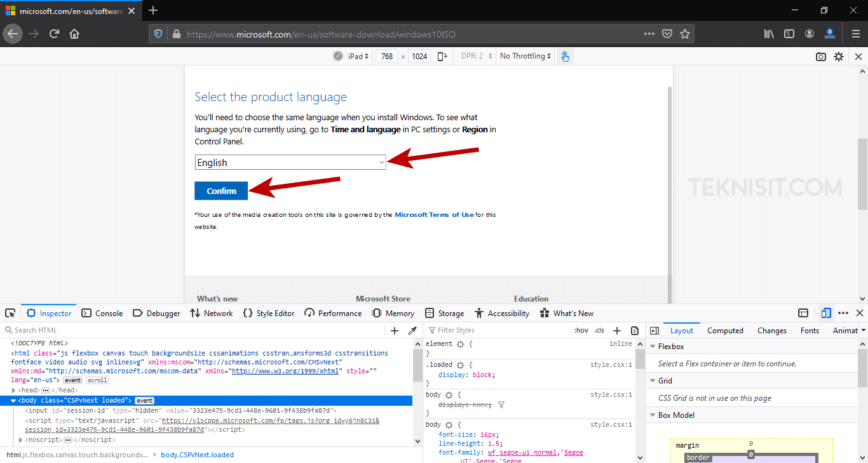Open Firefox account menu
This screenshot has width=868, height=463.
point(810,34)
